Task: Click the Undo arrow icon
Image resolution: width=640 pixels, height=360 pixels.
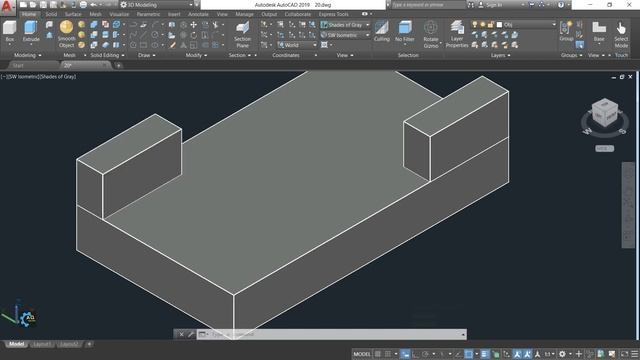Action: click(93, 5)
